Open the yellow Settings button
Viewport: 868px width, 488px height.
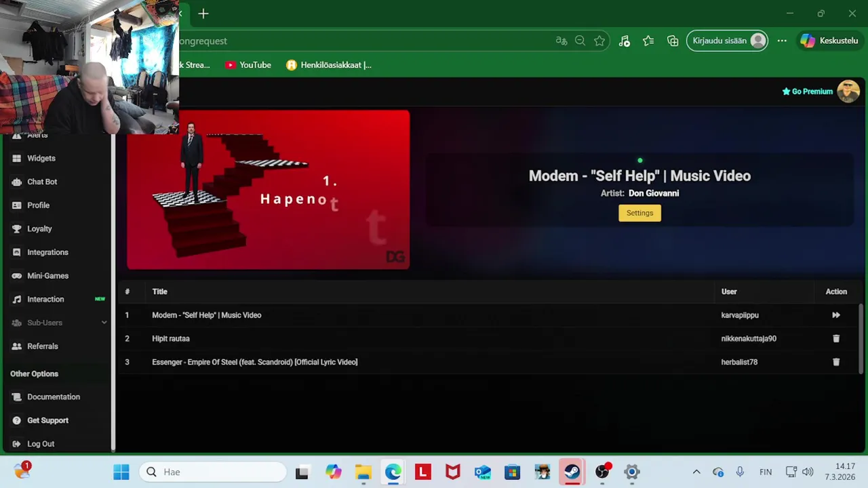coord(639,213)
